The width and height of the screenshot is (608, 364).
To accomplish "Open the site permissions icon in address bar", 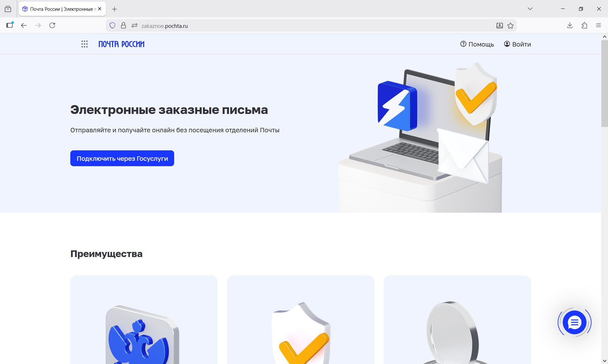I will tap(135, 26).
